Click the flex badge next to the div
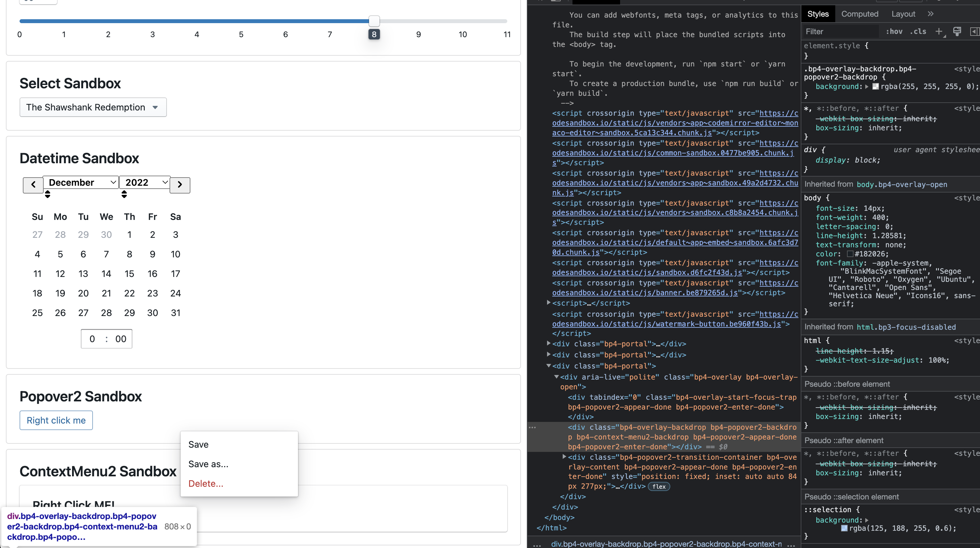 pyautogui.click(x=659, y=487)
